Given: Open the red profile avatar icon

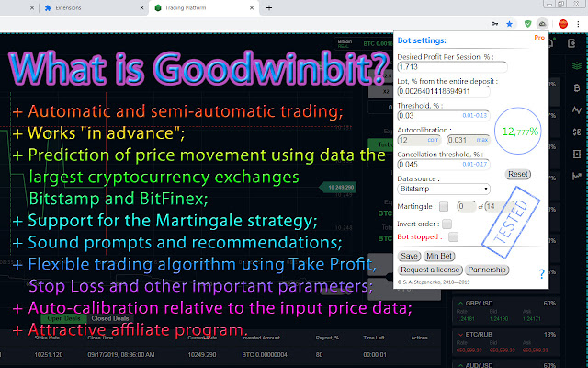Looking at the screenshot, I should tap(563, 24).
